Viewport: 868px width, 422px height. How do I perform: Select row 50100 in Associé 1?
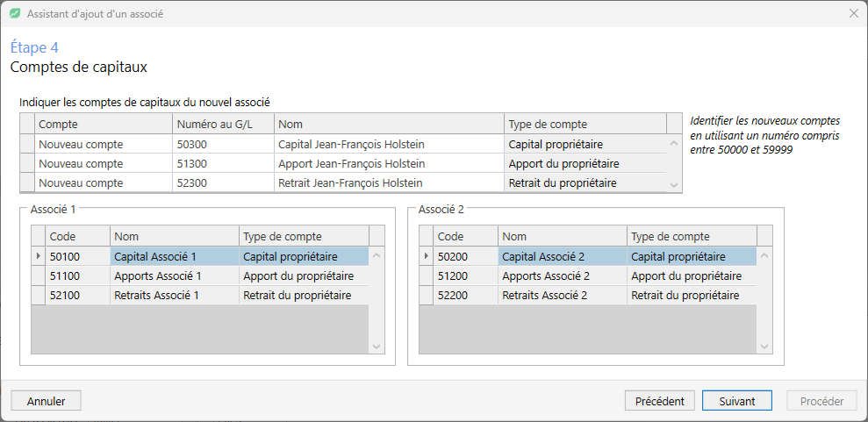(200, 257)
